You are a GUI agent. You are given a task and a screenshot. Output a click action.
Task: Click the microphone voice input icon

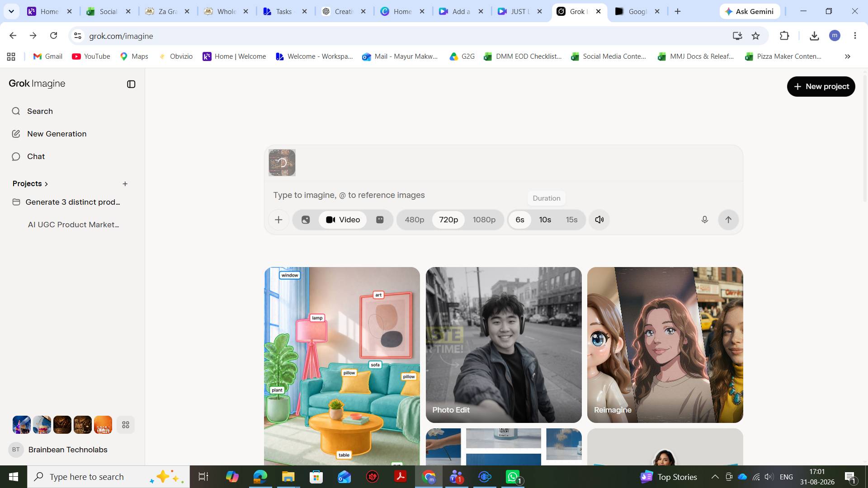click(704, 220)
